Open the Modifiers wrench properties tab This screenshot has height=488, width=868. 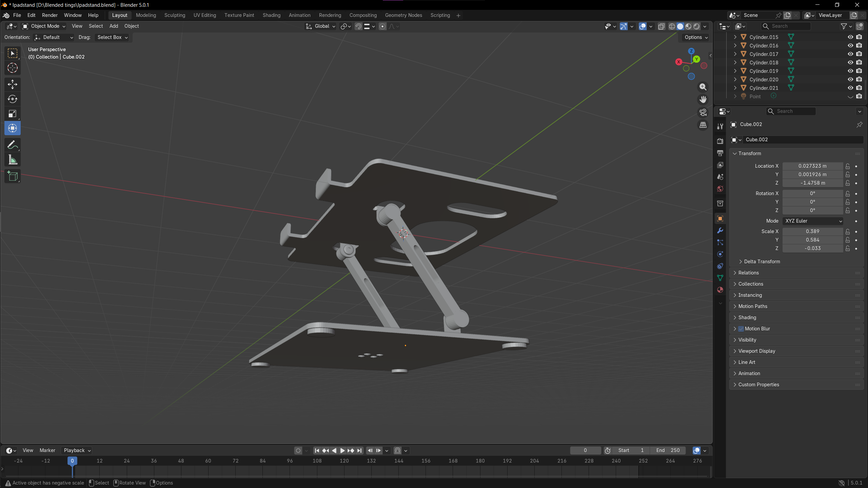[x=720, y=230]
